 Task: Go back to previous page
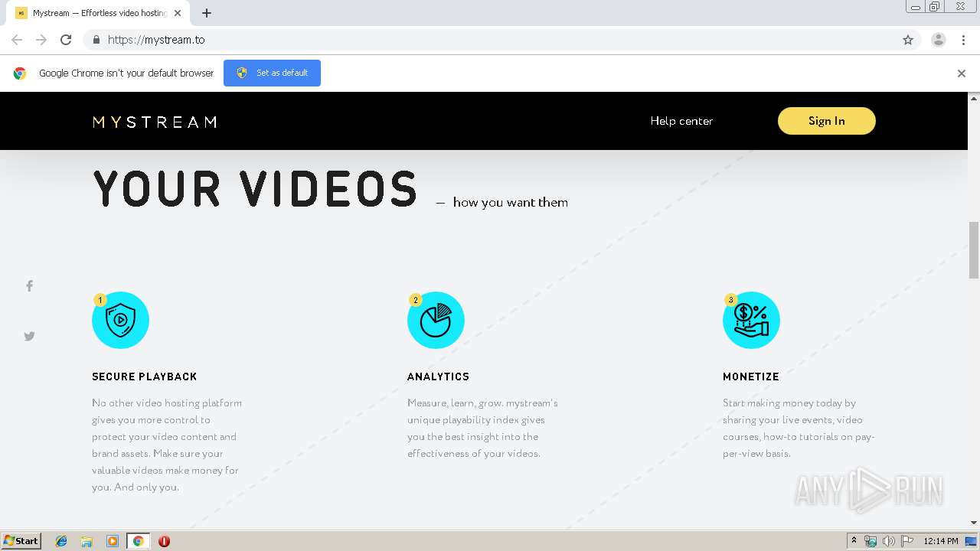click(x=17, y=40)
